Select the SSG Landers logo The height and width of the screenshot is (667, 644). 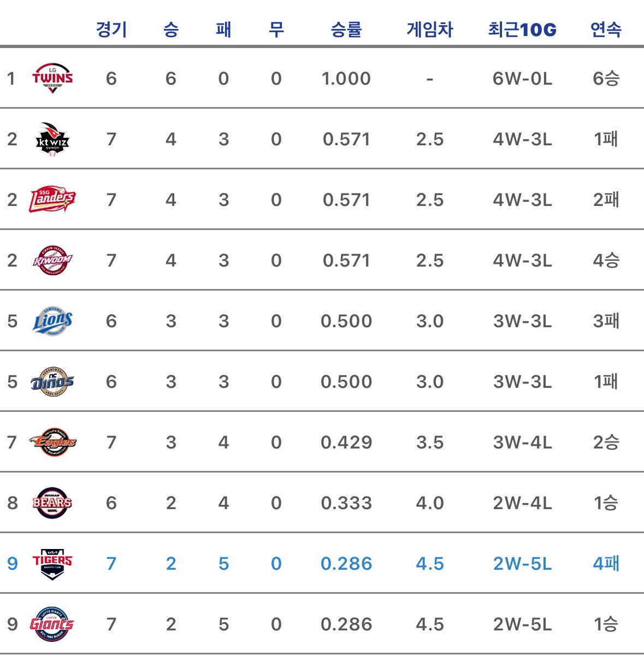[x=52, y=199]
